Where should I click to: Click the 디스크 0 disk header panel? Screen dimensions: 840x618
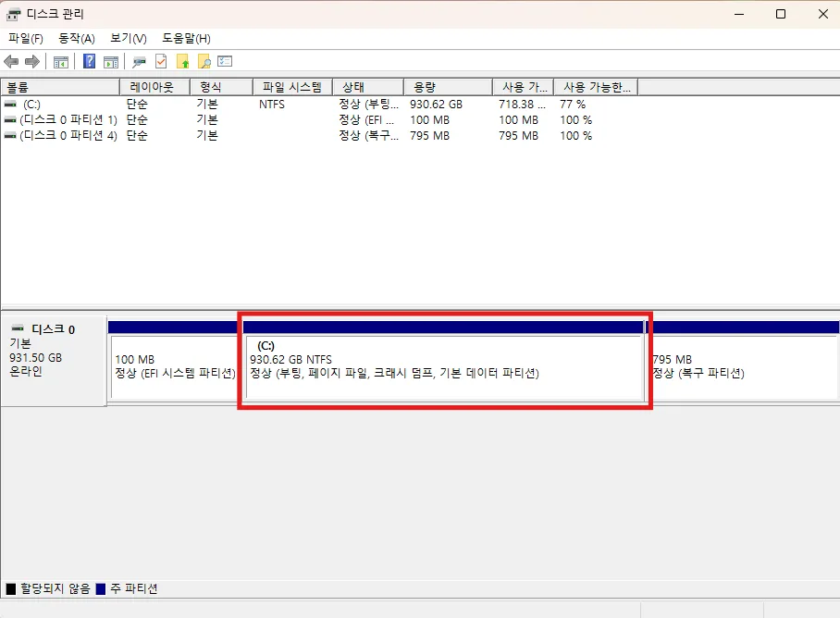pyautogui.click(x=54, y=361)
